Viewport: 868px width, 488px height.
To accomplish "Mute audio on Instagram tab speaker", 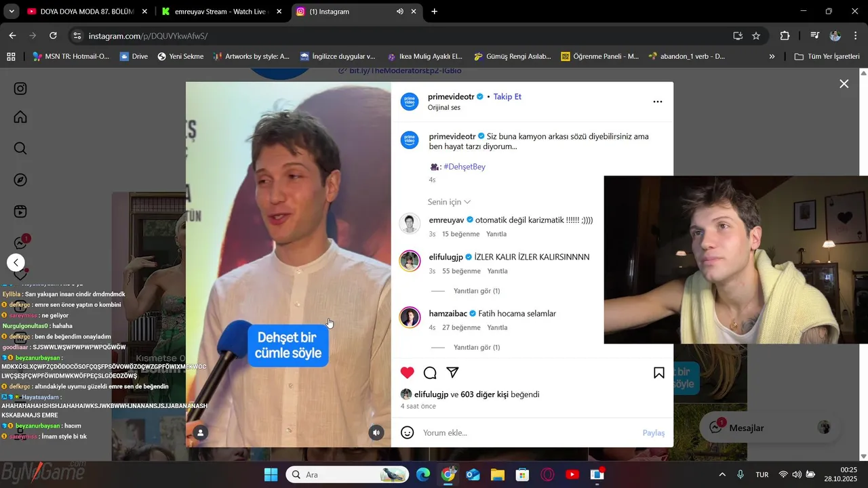I will (400, 12).
